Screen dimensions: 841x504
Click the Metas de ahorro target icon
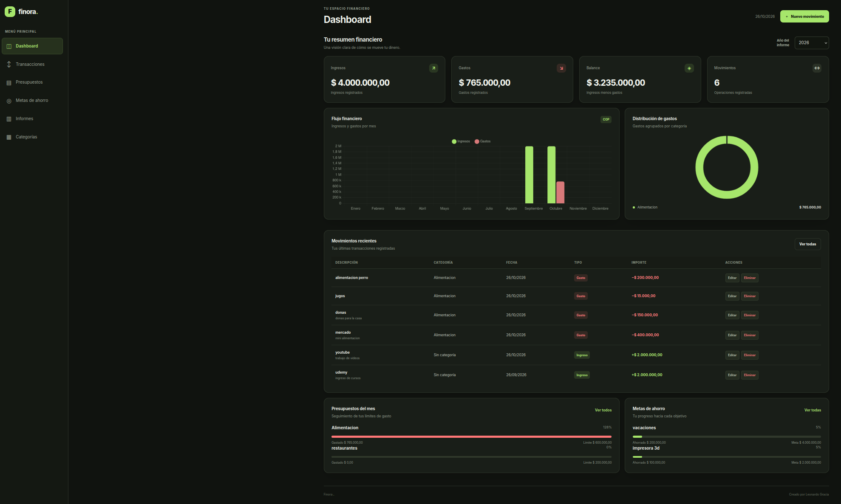(x=9, y=101)
